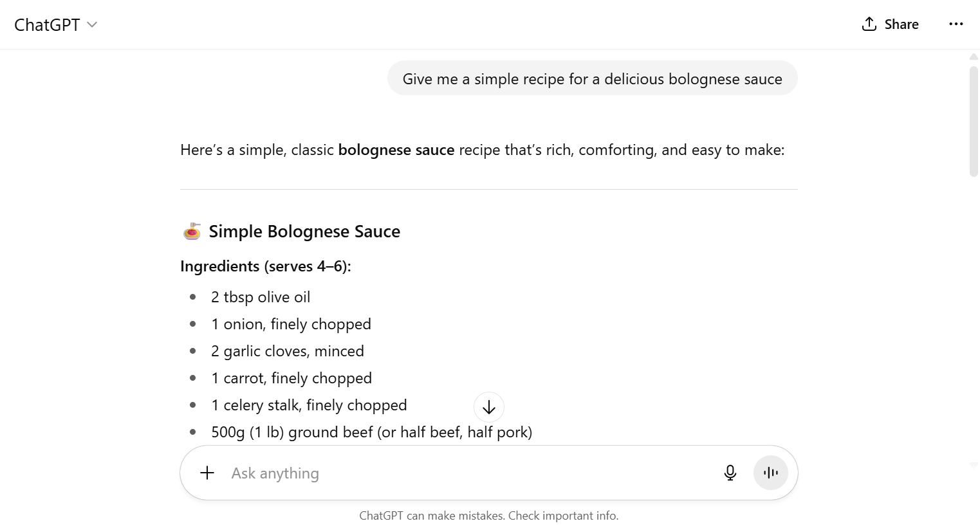This screenshot has width=980, height=528.
Task: Click the Simple Bolognese Sauce heading
Action: pos(304,232)
